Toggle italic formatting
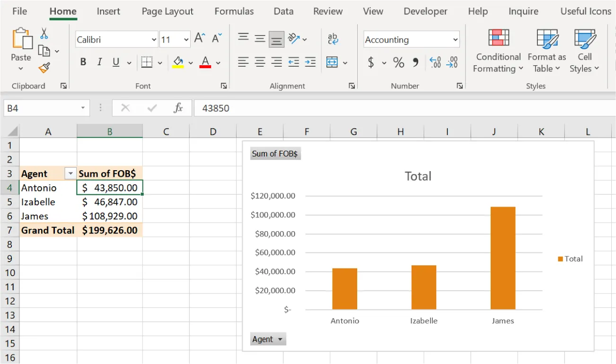The width and height of the screenshot is (616, 364). (99, 62)
